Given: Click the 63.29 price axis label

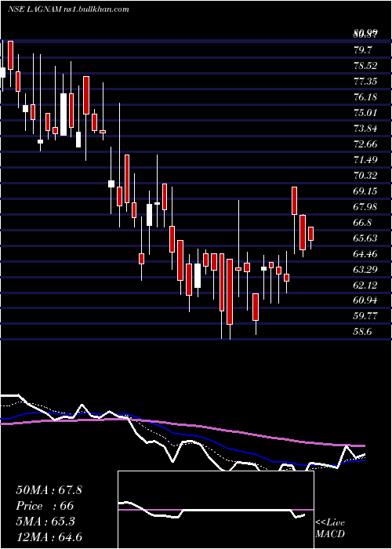Looking at the screenshot, I should click(x=365, y=270).
